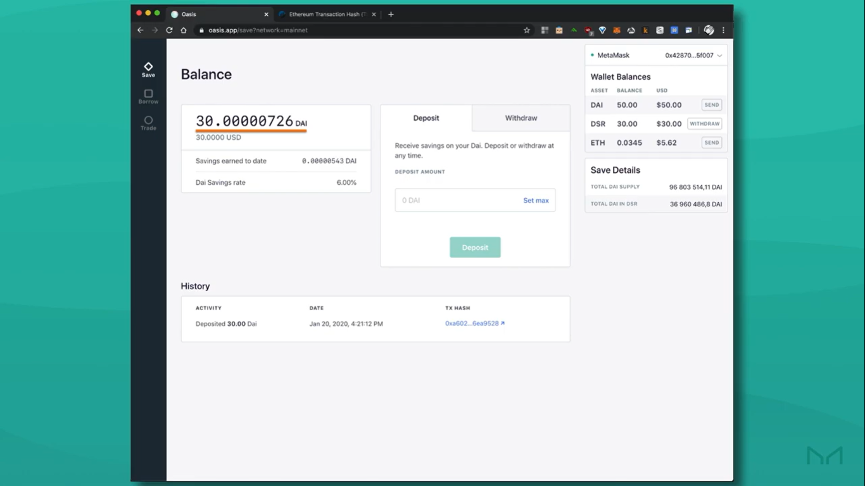Open a new browser tab
The image size is (866, 487).
[x=391, y=14]
